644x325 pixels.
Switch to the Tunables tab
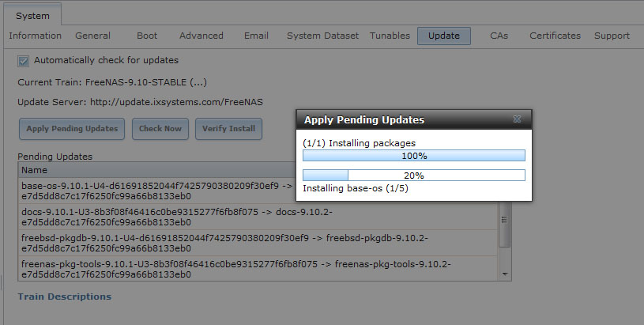(390, 36)
